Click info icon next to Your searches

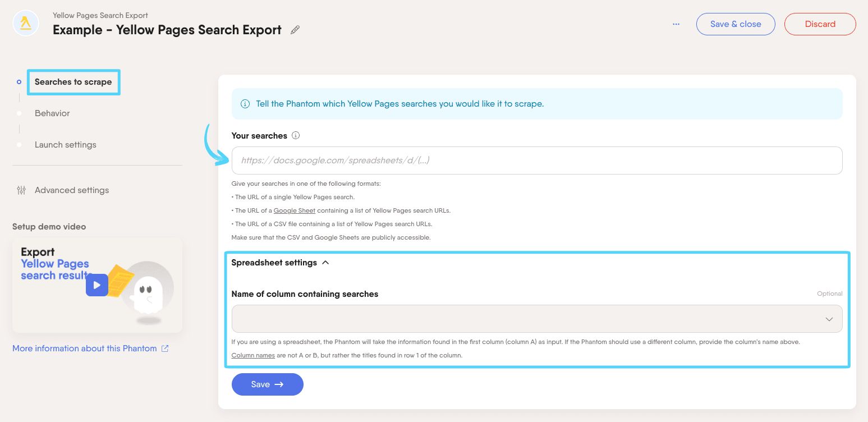coord(296,135)
